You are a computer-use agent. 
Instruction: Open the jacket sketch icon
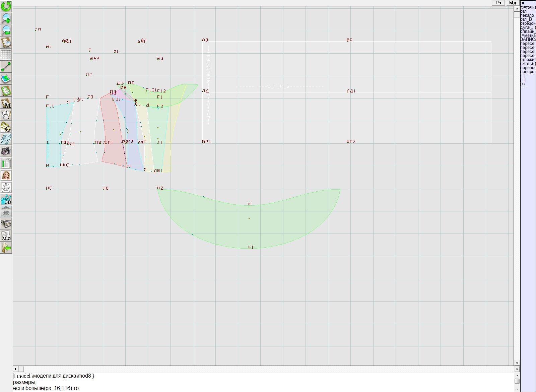tap(6, 187)
